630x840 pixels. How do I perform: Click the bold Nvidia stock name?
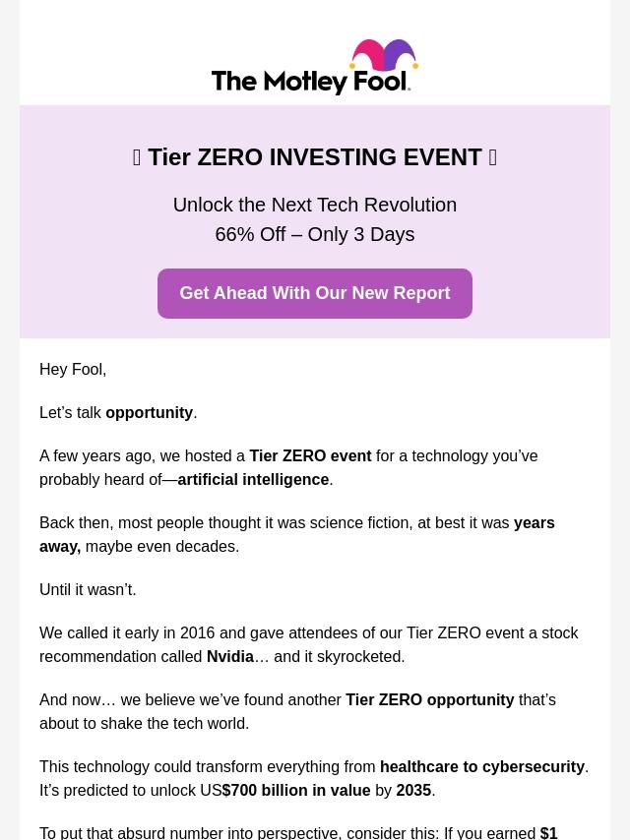pyautogui.click(x=230, y=657)
